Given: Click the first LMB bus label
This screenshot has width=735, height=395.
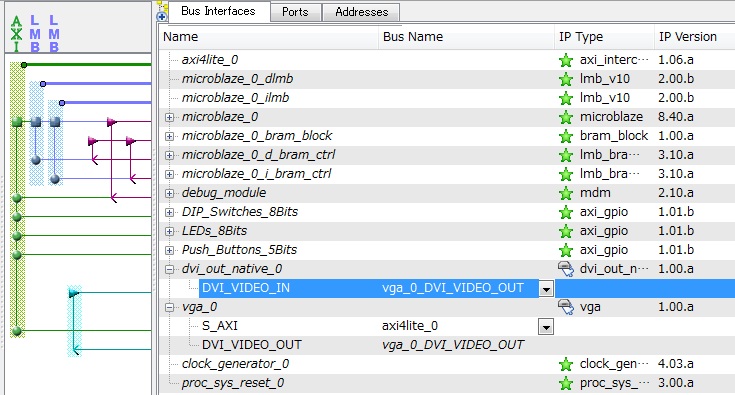Looking at the screenshot, I should coord(35,34).
